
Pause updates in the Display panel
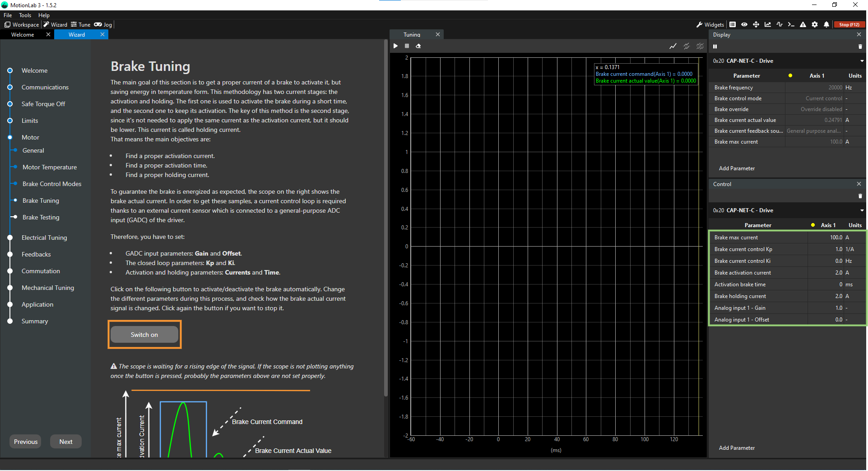tap(715, 47)
